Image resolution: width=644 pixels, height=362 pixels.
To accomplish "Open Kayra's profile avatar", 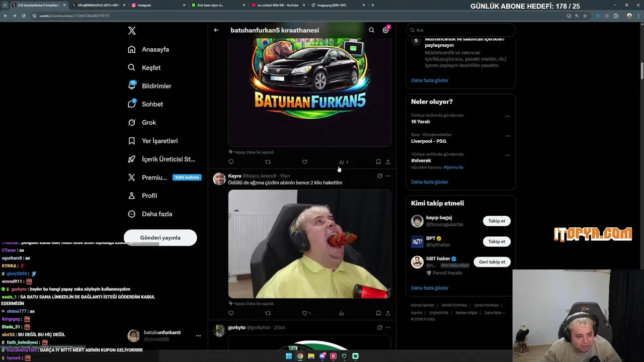I will tap(219, 179).
